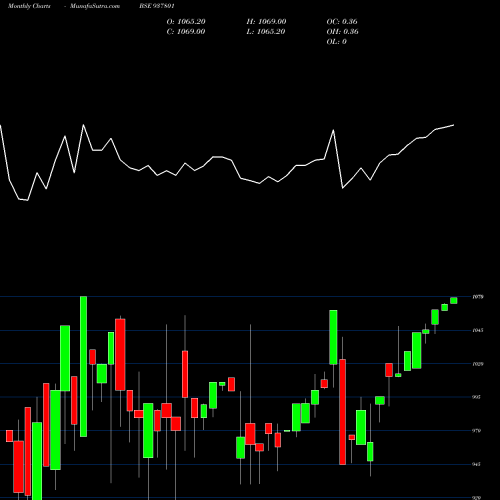500x500 pixels.
Task: Click the 1029 price axis label
Action: [478, 364]
